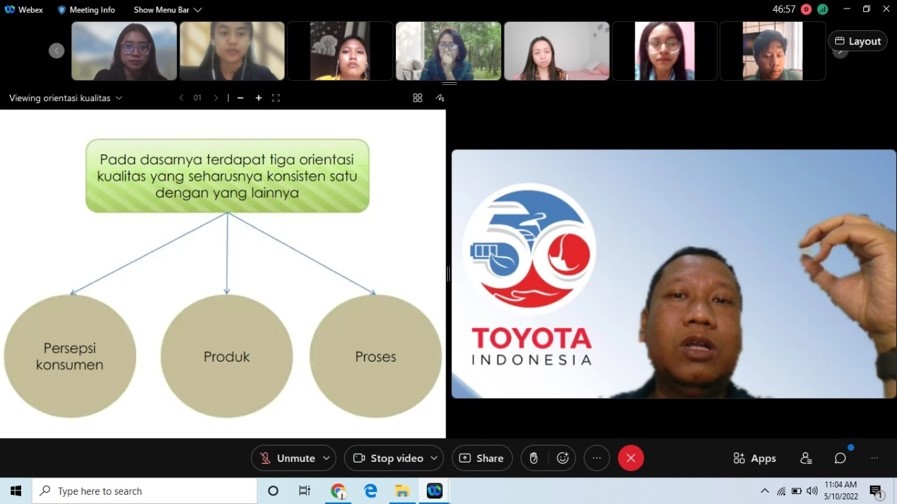Open Meeting Info panel
Screen dimensions: 897x504
click(86, 10)
